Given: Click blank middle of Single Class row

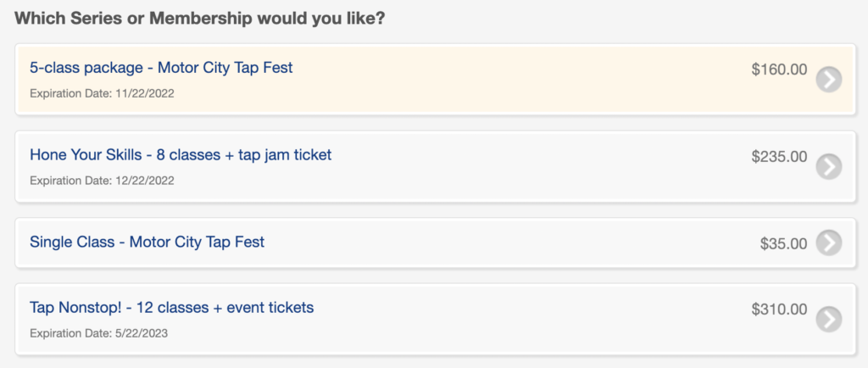Looking at the screenshot, I should [x=498, y=243].
